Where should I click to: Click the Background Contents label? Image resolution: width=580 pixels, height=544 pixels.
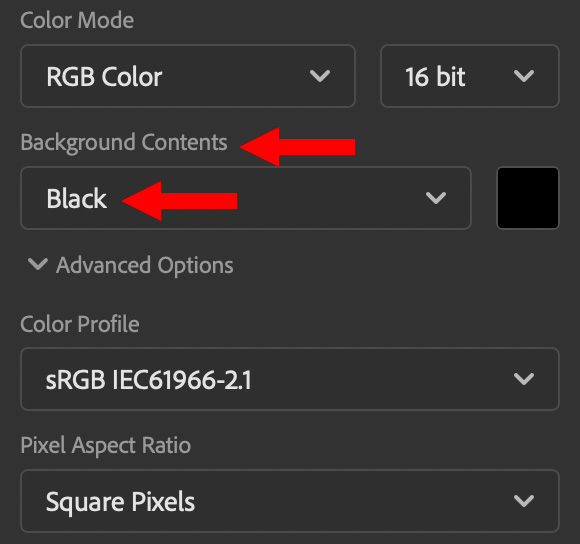pyautogui.click(x=124, y=143)
